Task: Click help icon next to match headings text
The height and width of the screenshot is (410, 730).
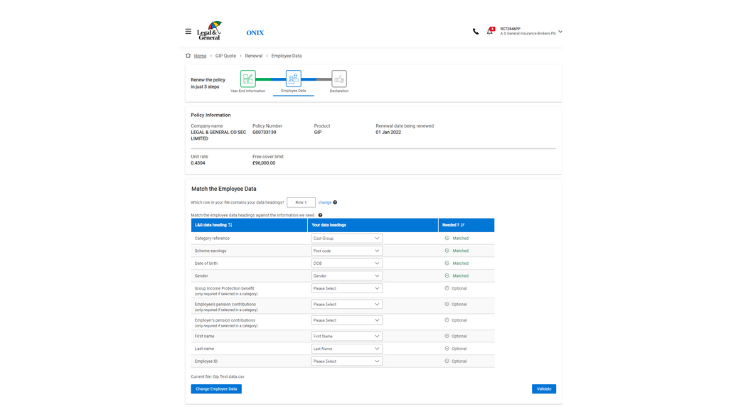Action: 320,214
